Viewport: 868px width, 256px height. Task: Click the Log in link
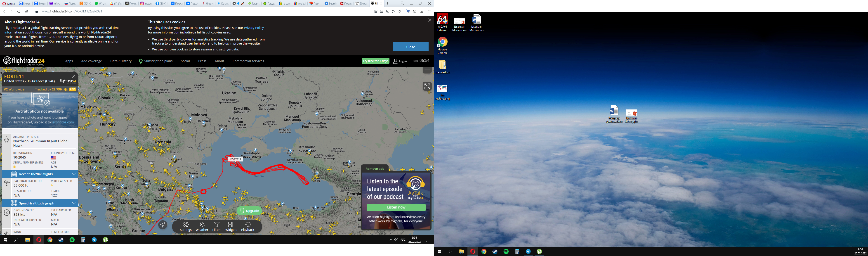pos(400,61)
